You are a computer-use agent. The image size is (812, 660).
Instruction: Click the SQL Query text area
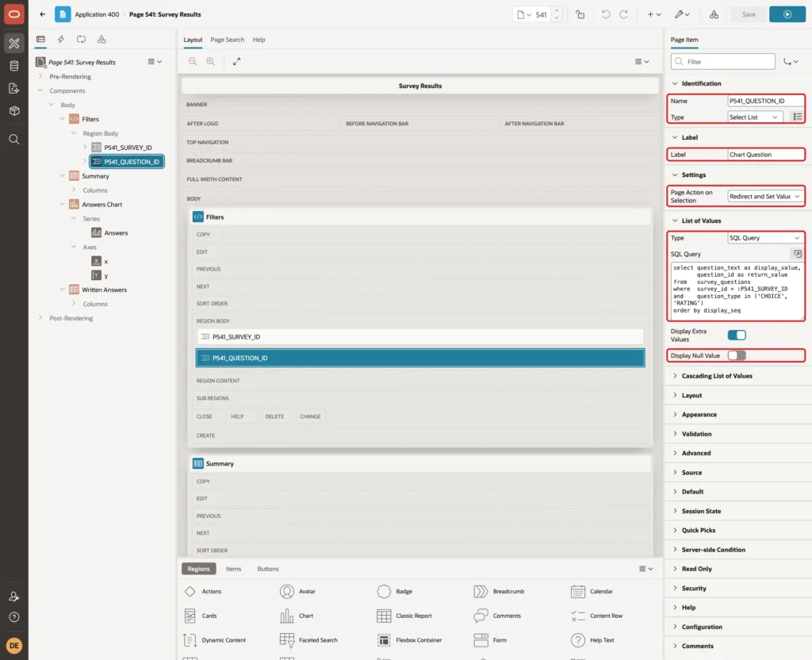coord(737,291)
